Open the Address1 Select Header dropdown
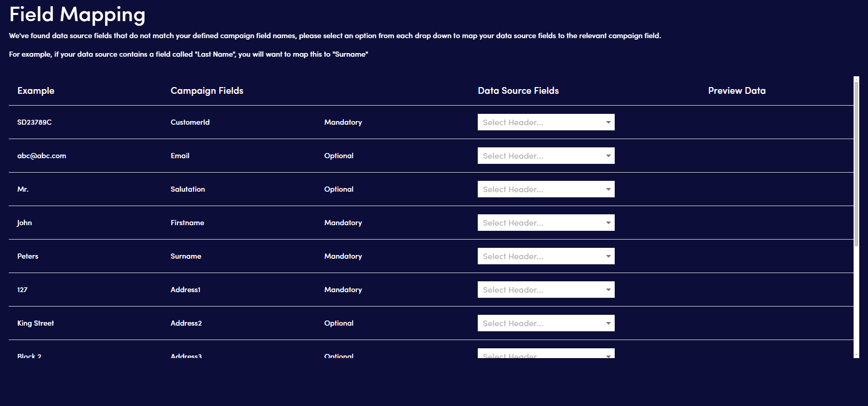The image size is (868, 406). pos(546,290)
